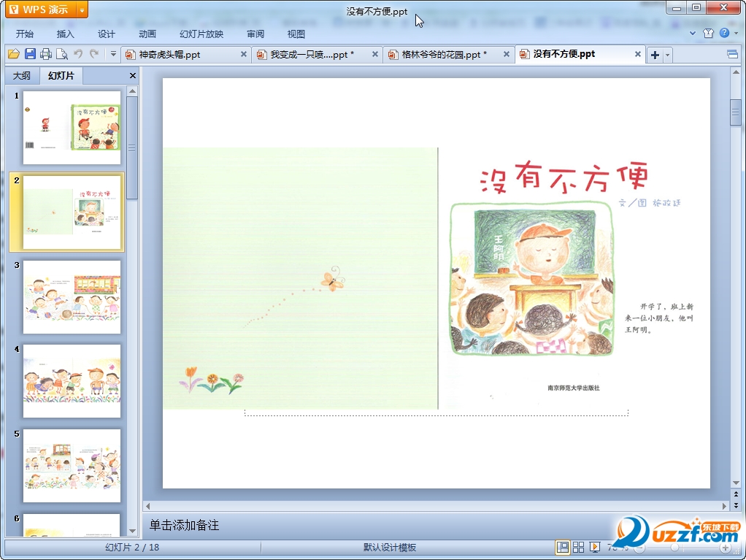Image resolution: width=746 pixels, height=560 pixels.
Task: Open the 动画 menu tab
Action: coord(147,34)
